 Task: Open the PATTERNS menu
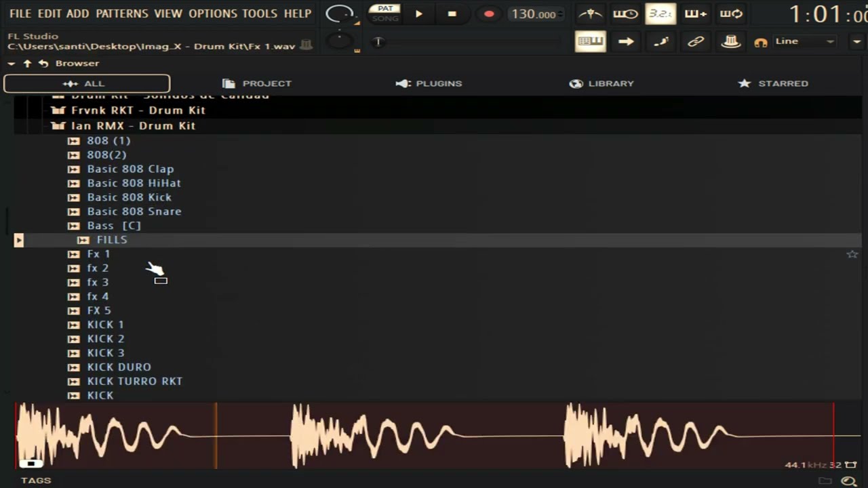[x=122, y=14]
